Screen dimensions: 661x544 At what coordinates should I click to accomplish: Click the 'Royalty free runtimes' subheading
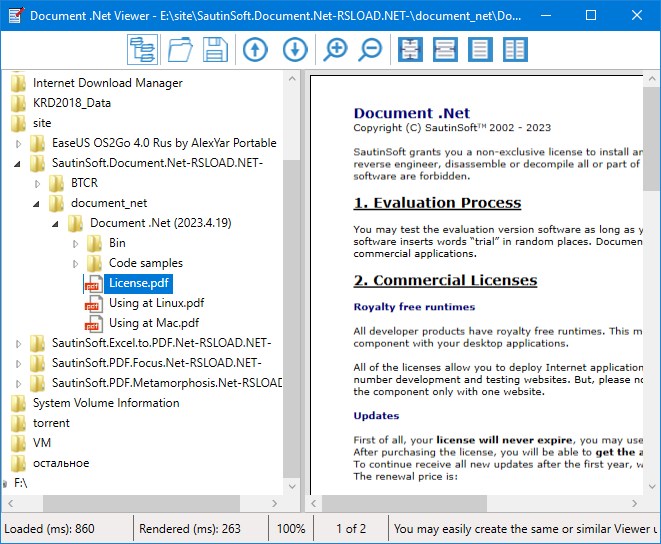(414, 307)
